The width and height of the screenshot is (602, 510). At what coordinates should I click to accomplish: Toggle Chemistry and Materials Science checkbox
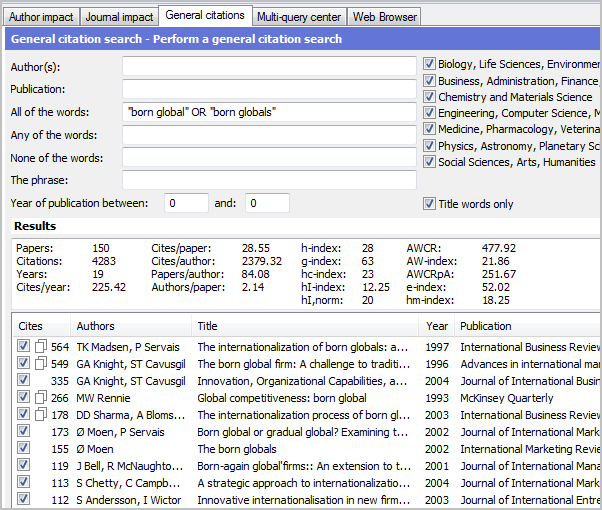(429, 97)
